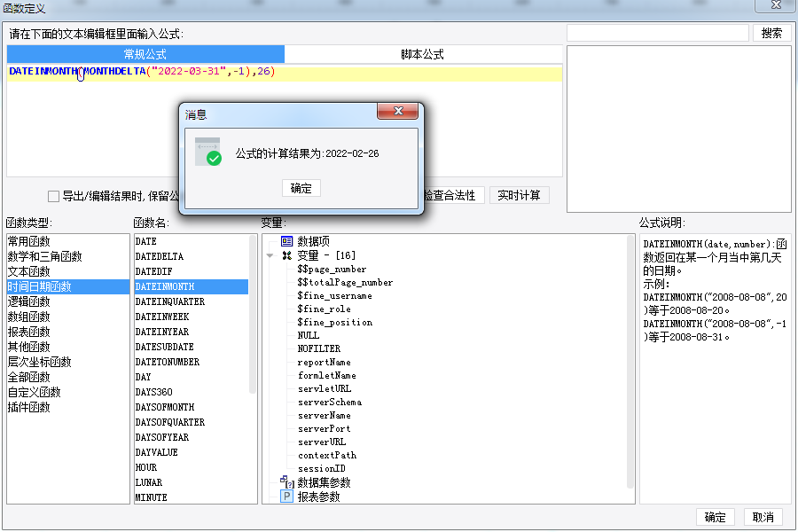Click the function search input field
Screen dimensions: 798x532
(x=658, y=33)
